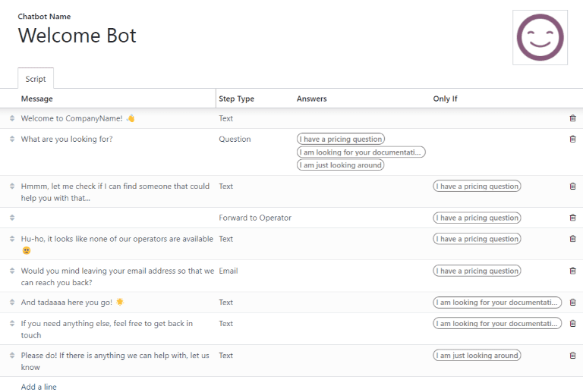Click the Step Type column header
The height and width of the screenshot is (392, 583).
pyautogui.click(x=236, y=99)
